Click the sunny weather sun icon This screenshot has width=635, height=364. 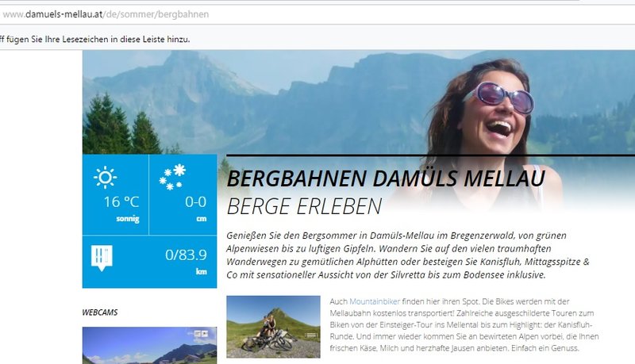(x=106, y=177)
